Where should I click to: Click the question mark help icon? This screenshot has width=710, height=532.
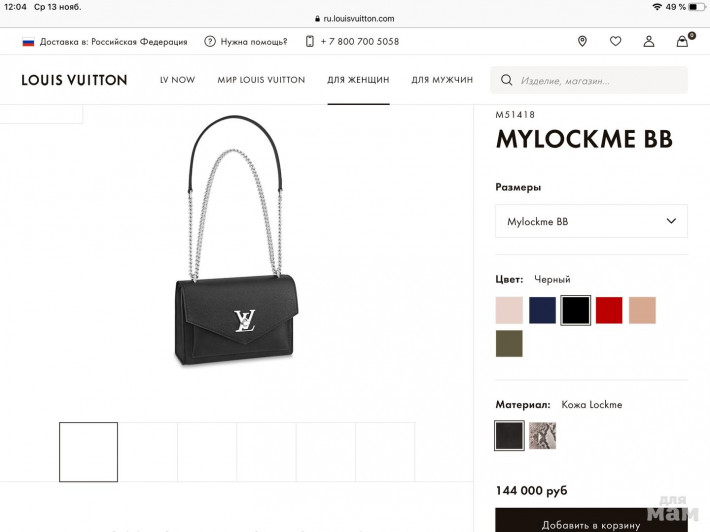click(210, 41)
